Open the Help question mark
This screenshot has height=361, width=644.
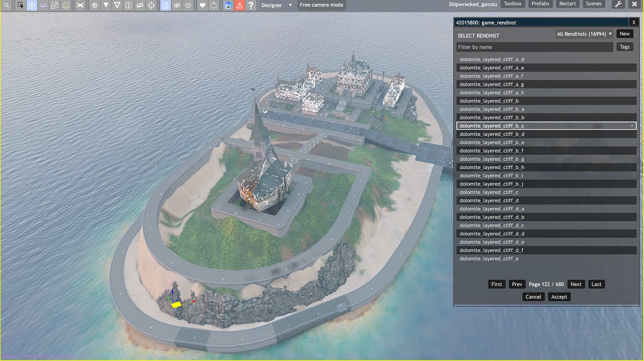pos(251,5)
